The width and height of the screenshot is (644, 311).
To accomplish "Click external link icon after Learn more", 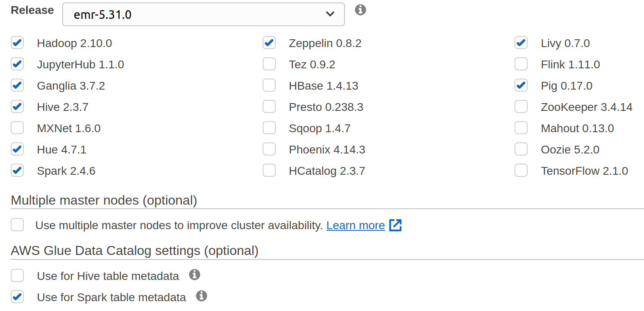I will (395, 225).
